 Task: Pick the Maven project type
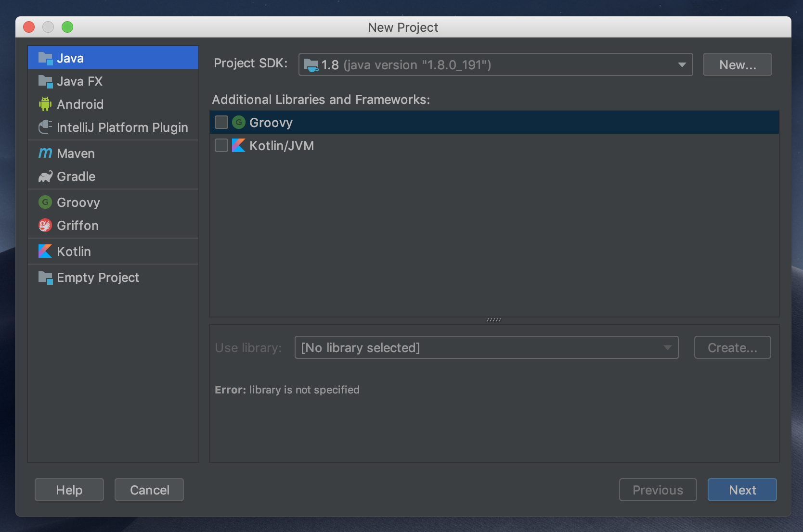[113, 153]
